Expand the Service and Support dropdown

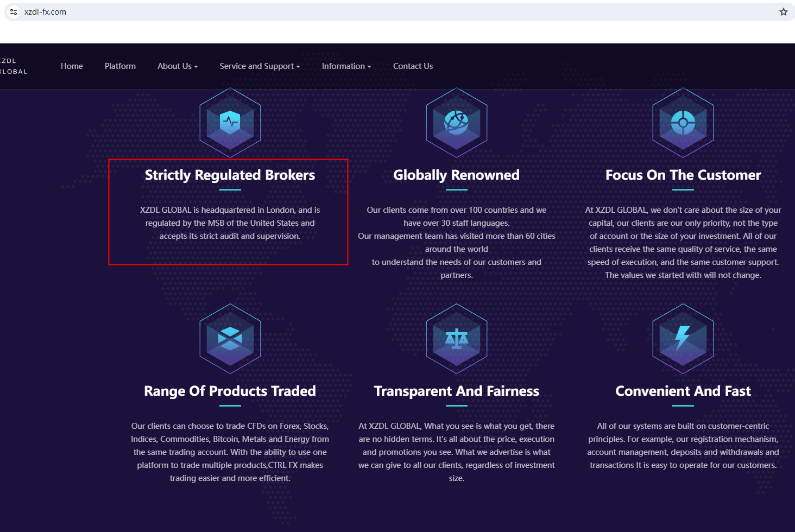(260, 66)
